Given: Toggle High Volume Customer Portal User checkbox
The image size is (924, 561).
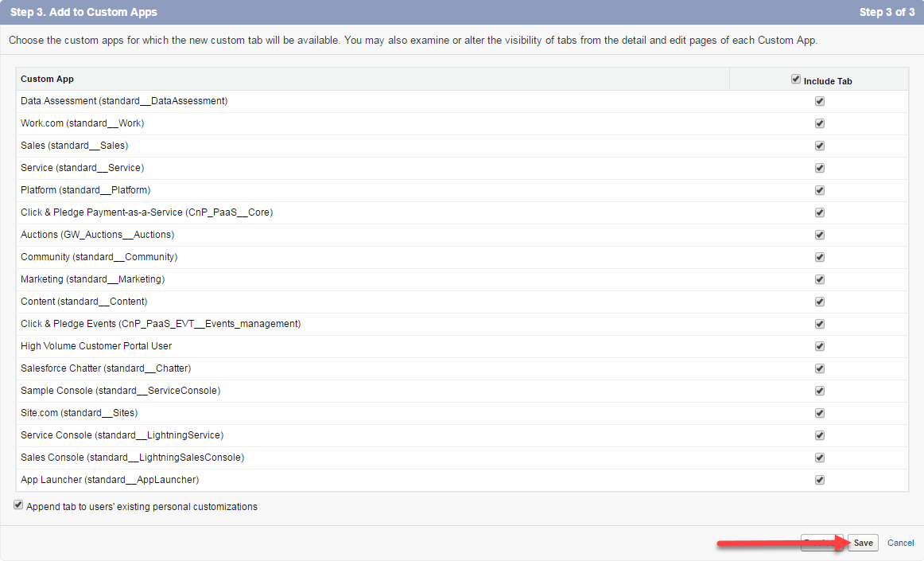Looking at the screenshot, I should 820,346.
